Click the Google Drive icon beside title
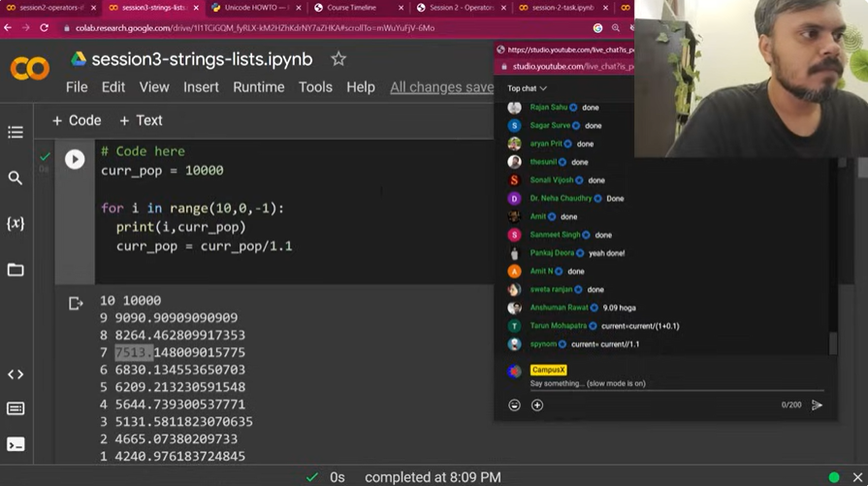 pos(79,58)
